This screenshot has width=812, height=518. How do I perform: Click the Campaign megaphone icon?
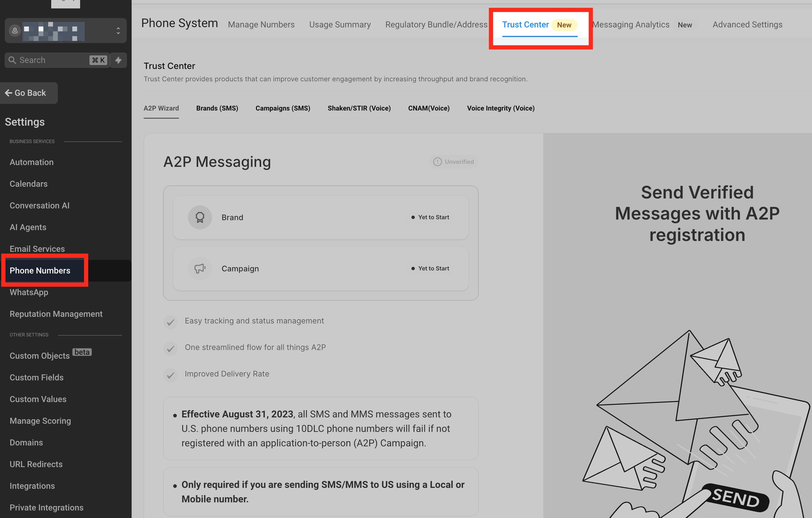(x=200, y=268)
